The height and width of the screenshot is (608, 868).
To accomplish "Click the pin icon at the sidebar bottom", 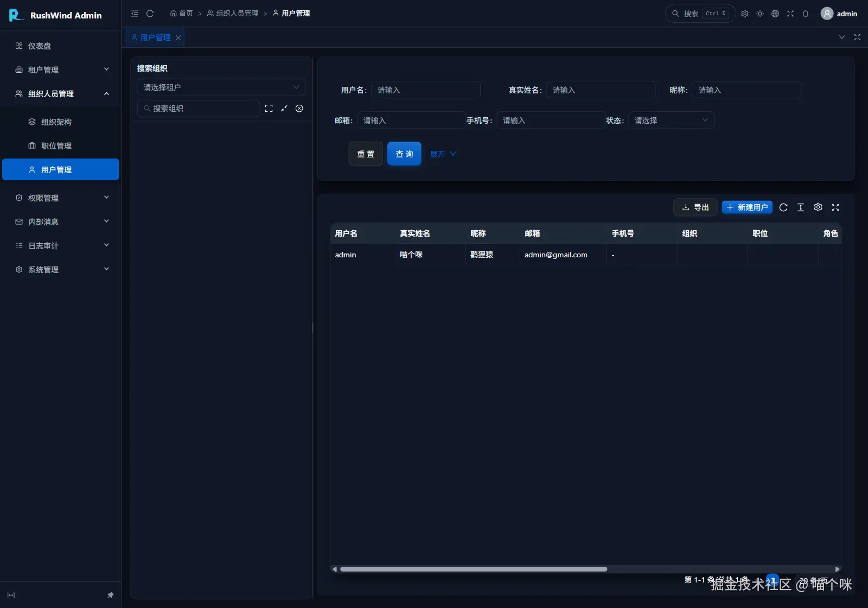I will pyautogui.click(x=110, y=596).
